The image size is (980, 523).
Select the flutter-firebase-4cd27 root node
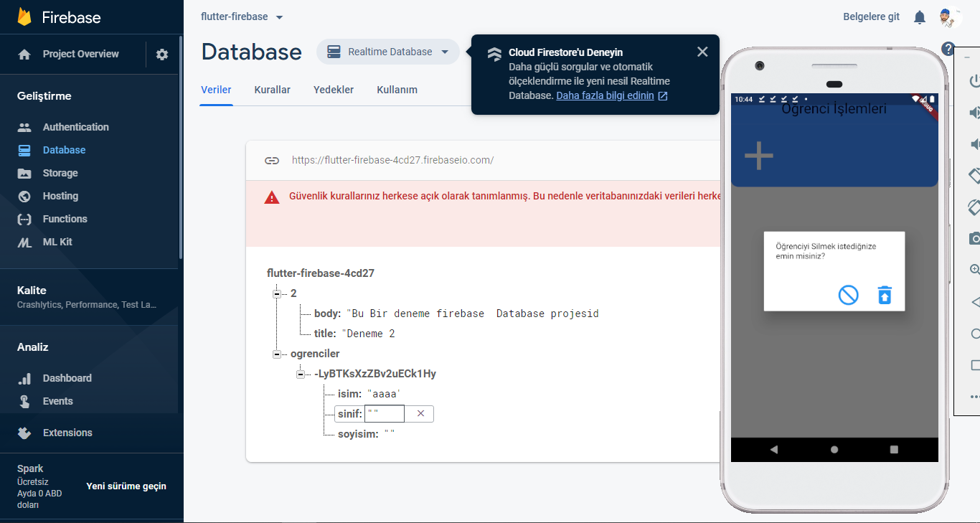(x=321, y=273)
